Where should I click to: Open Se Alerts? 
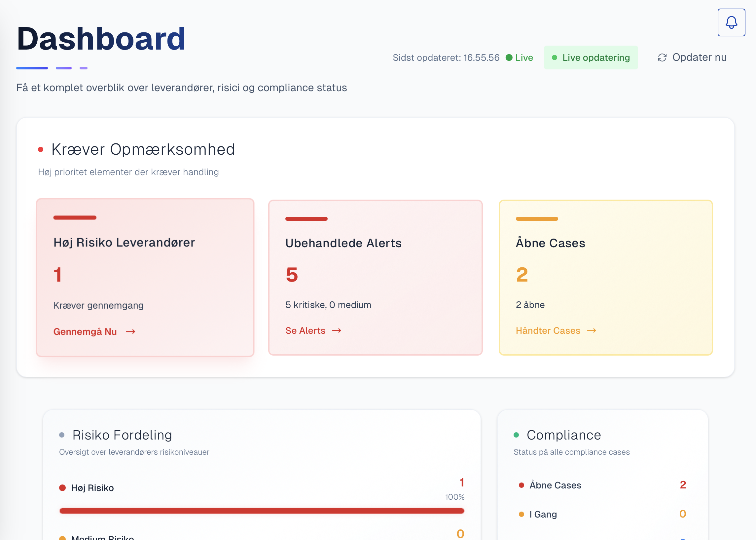pos(305,330)
